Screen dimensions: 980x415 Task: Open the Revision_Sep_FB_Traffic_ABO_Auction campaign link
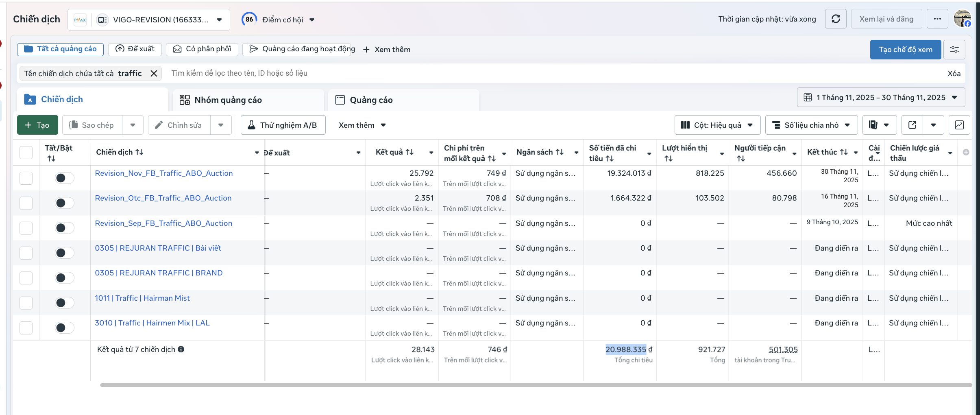click(x=163, y=223)
